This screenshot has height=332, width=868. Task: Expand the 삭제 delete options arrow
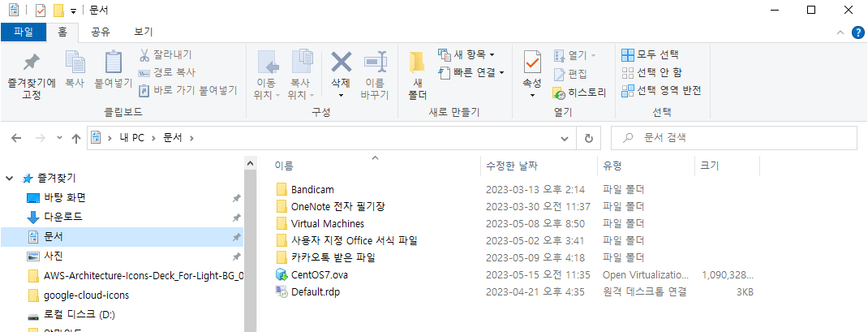tap(341, 95)
